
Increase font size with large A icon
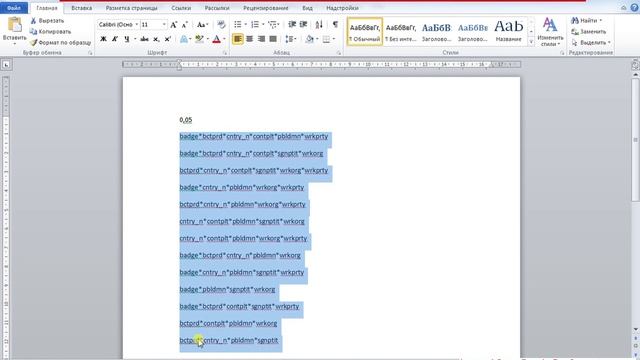[x=174, y=25]
